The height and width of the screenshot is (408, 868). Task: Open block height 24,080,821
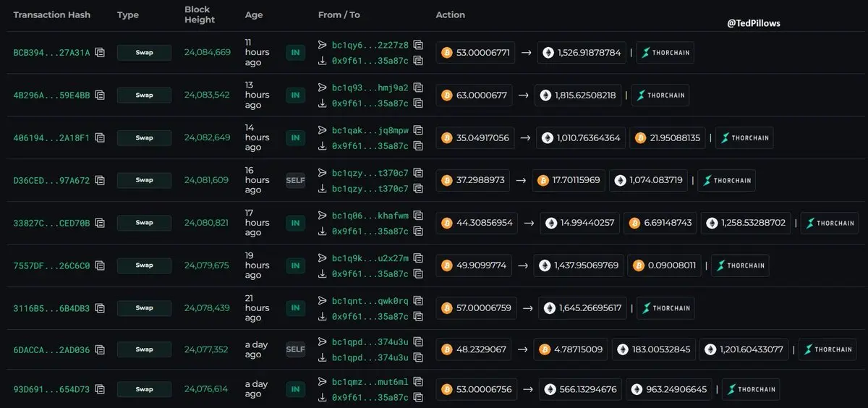[x=206, y=223]
